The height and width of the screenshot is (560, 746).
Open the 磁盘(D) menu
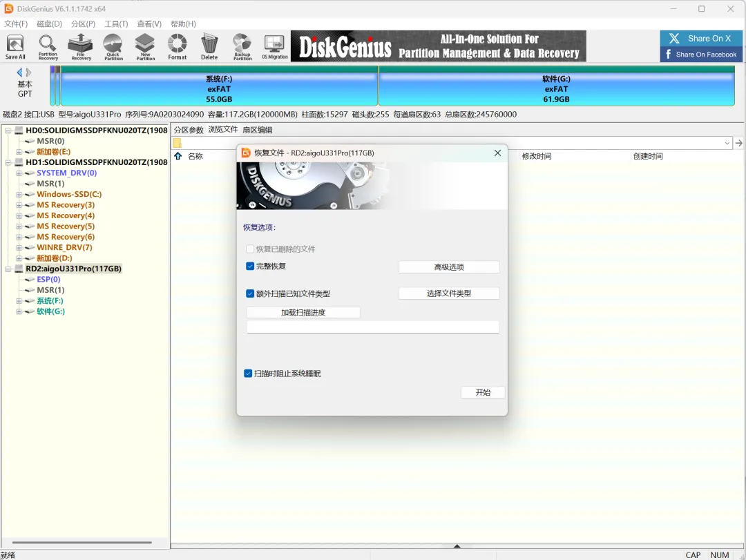click(49, 23)
